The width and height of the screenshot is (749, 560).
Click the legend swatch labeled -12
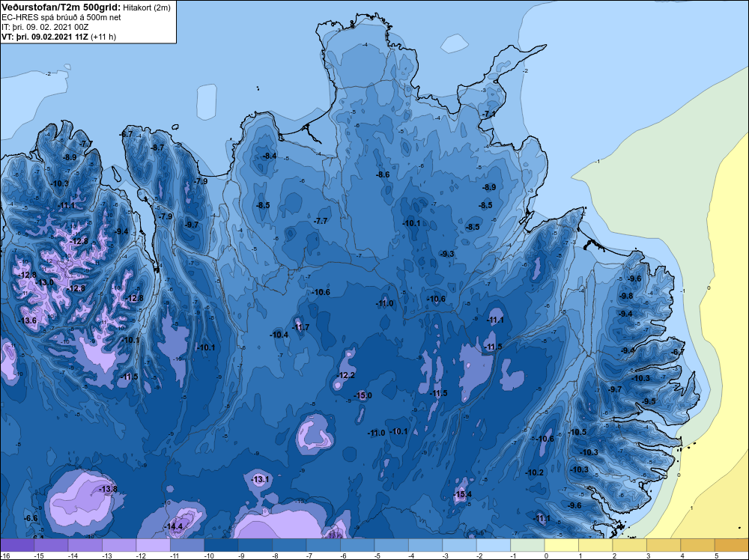tap(154, 545)
